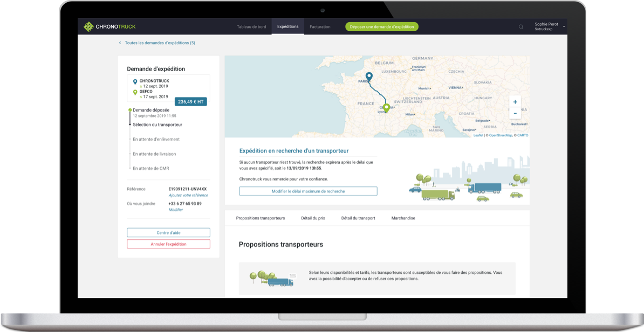644x332 pixels.
Task: Switch to the Marchandise tab
Action: click(403, 218)
